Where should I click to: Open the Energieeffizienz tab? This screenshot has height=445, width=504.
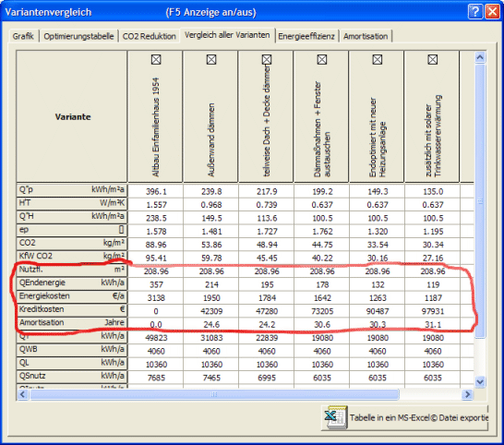306,36
